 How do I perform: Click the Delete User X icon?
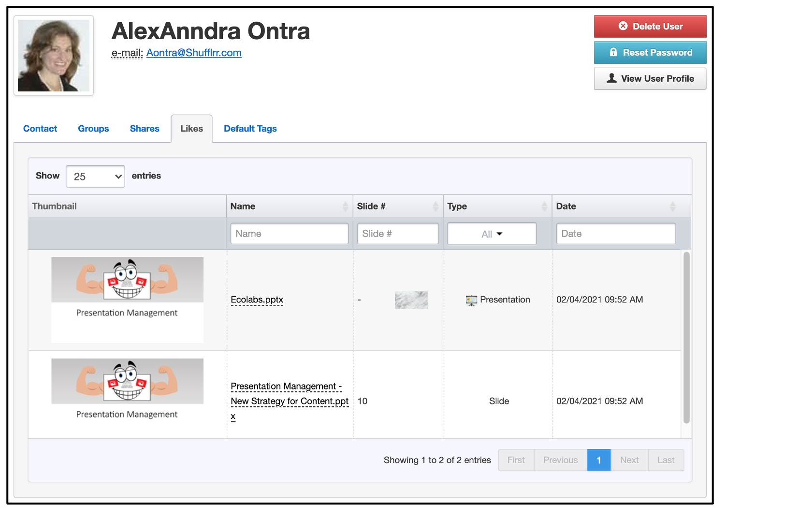tap(623, 26)
